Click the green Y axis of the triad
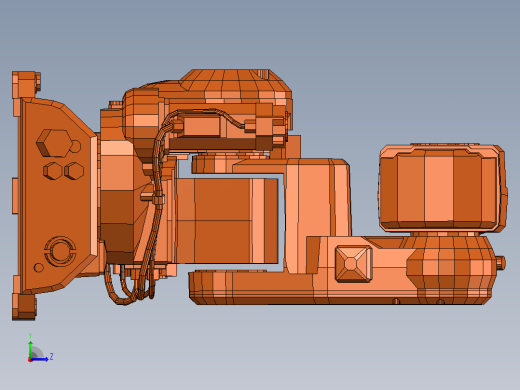This screenshot has width=520, height=390. [30, 349]
